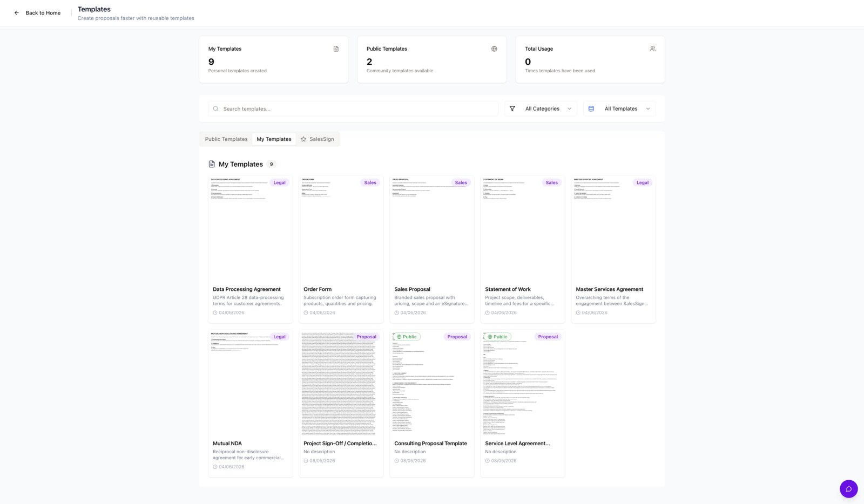Go back via Back to Home link
864x504 pixels.
pyautogui.click(x=37, y=13)
